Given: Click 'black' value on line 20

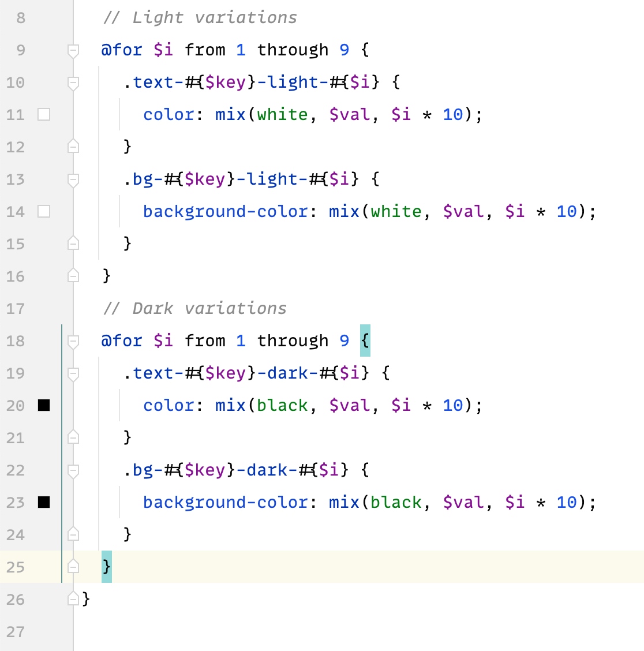Looking at the screenshot, I should [x=282, y=406].
